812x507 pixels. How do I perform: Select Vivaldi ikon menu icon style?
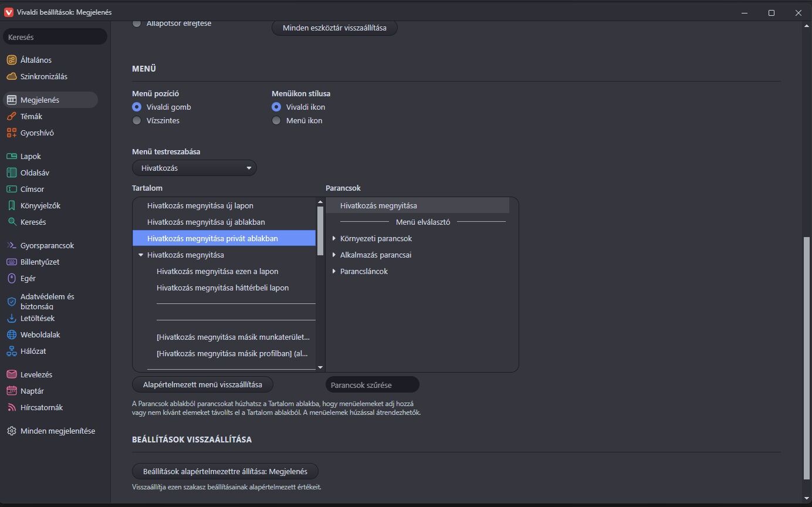(276, 107)
